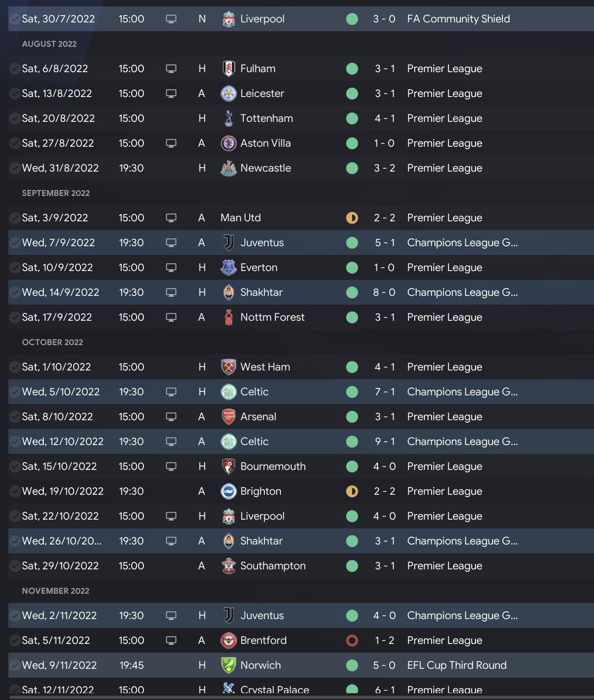The height and width of the screenshot is (700, 594).
Task: Click the Nottm Forest crest icon
Action: click(x=228, y=317)
